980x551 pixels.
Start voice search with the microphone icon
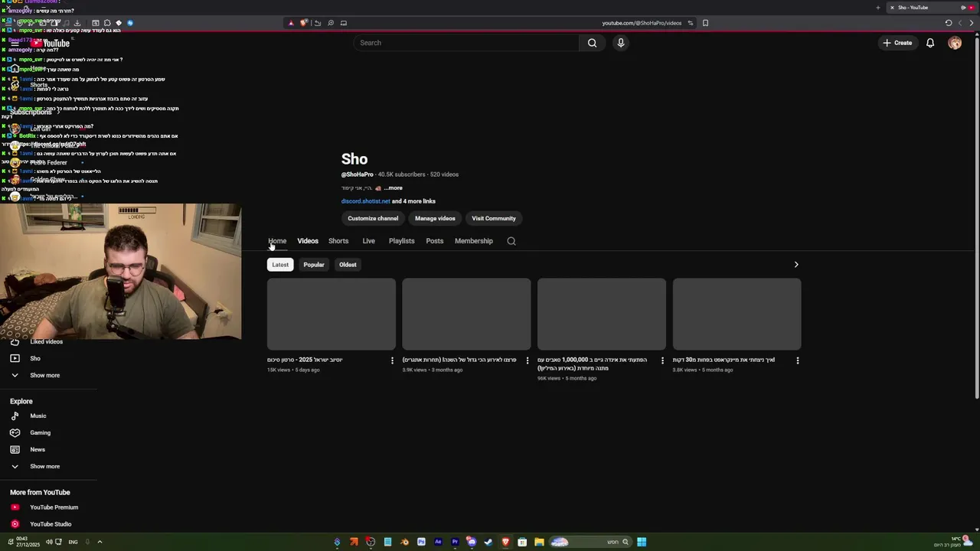(621, 43)
